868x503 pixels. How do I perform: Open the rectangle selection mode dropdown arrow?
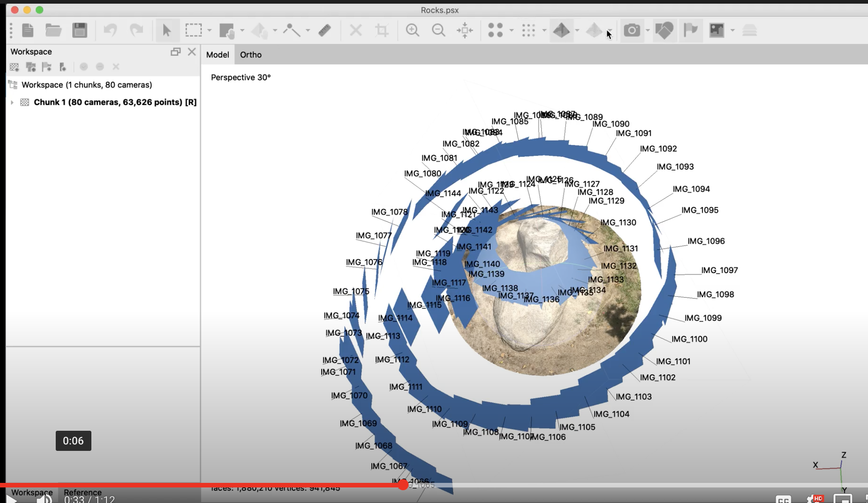(209, 31)
